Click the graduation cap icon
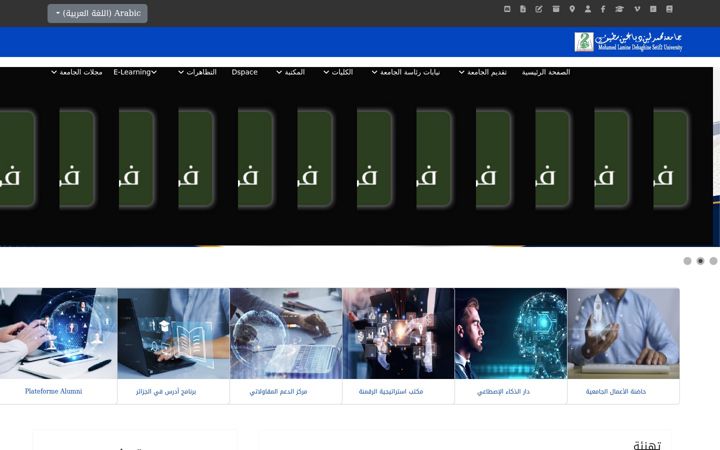The width and height of the screenshot is (720, 450). click(x=619, y=9)
